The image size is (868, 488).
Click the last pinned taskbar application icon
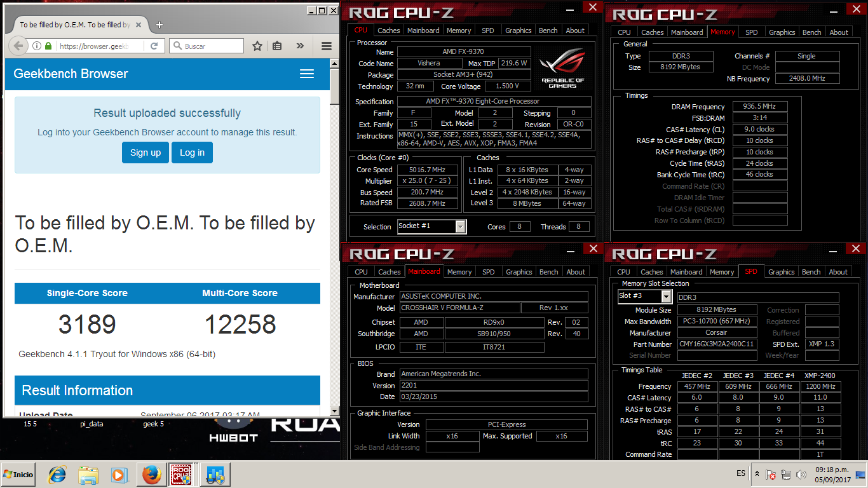(x=215, y=475)
